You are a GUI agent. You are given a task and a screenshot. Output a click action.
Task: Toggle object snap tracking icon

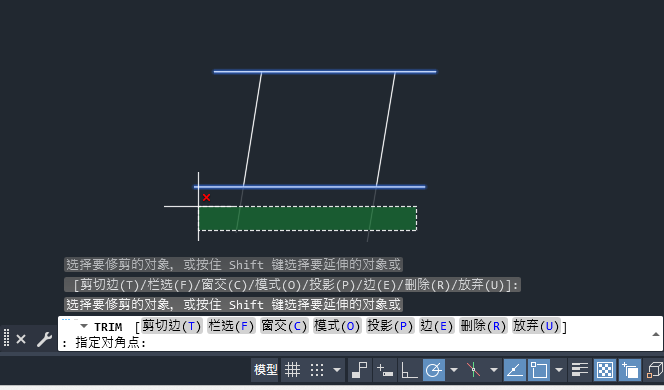pos(515,370)
